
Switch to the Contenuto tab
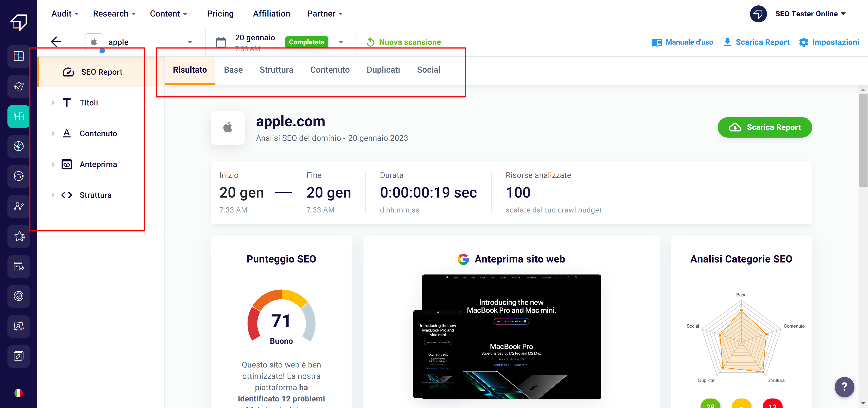pos(330,70)
